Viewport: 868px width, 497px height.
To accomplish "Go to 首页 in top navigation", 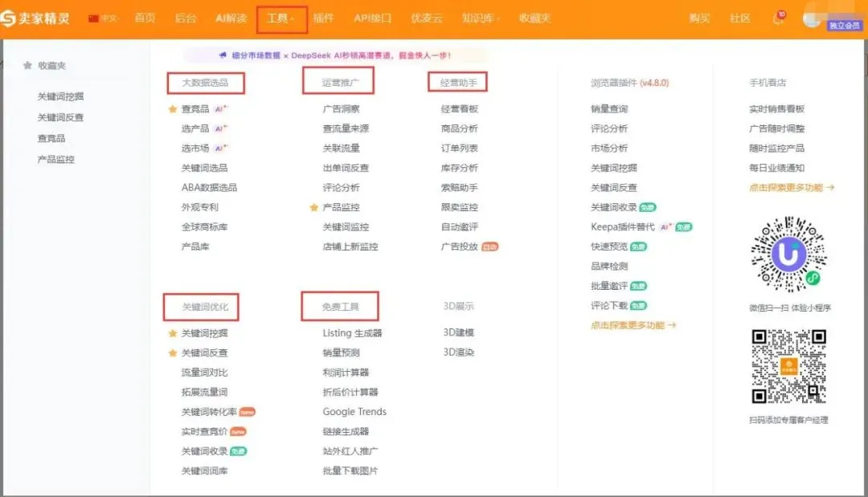I will tap(145, 18).
